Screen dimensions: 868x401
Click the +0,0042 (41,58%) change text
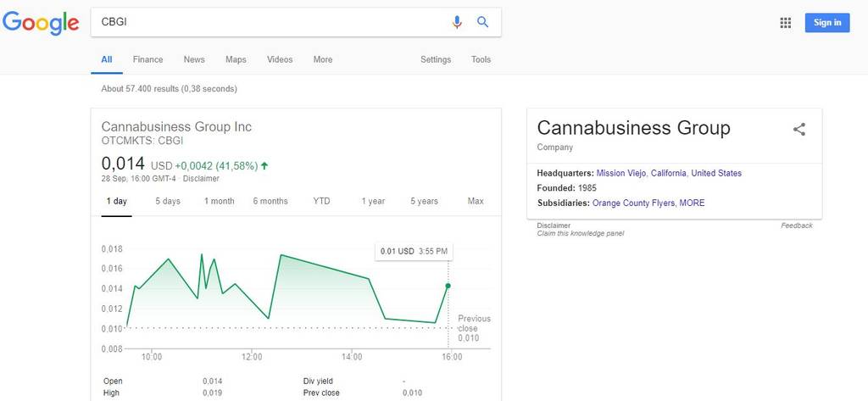pos(216,165)
